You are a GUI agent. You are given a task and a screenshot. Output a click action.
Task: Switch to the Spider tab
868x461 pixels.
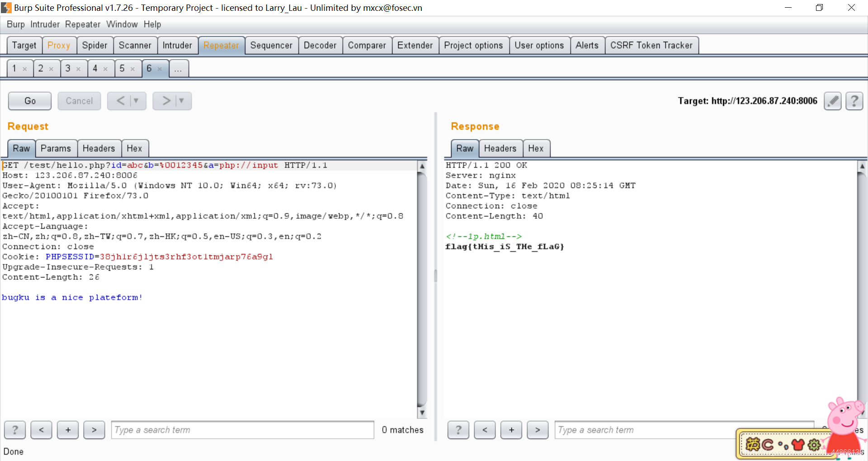[95, 45]
